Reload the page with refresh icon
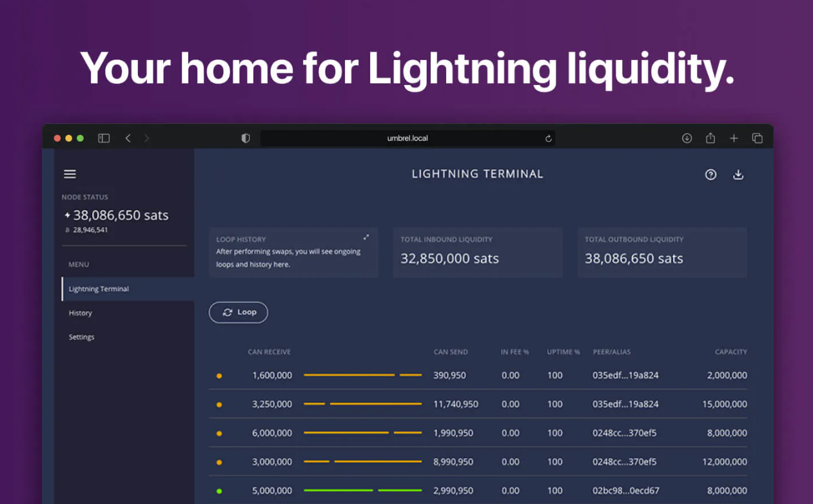This screenshot has width=813, height=504. click(x=548, y=139)
